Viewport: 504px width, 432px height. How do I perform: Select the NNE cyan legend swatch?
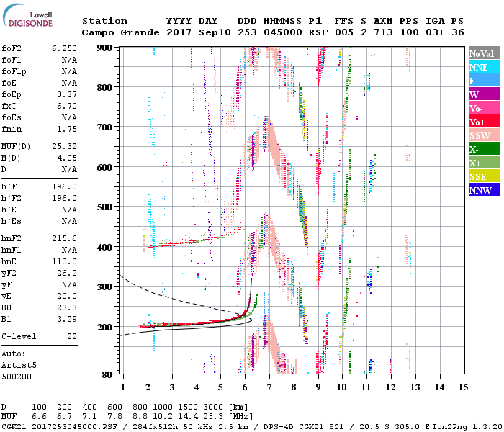click(484, 66)
